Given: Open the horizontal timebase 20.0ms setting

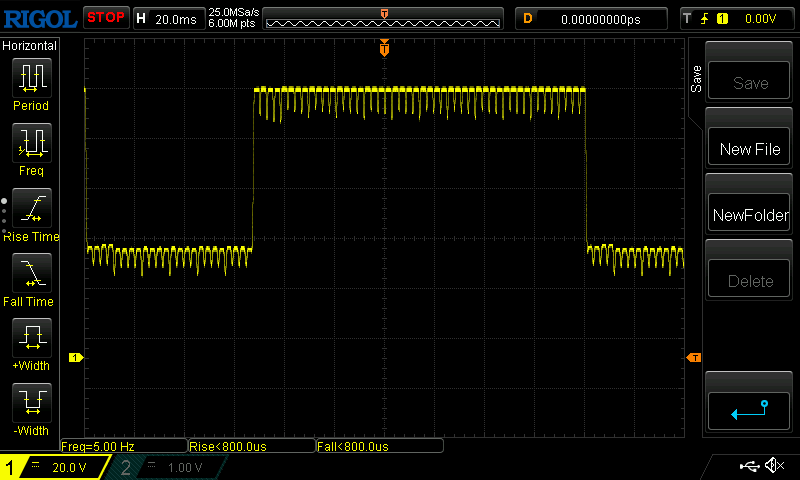Looking at the screenshot, I should tap(168, 18).
